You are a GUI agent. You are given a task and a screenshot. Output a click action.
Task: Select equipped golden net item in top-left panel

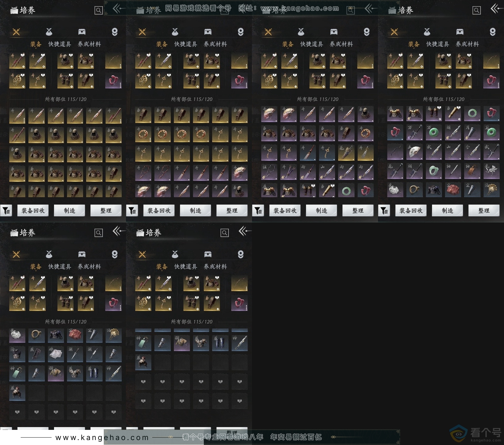tap(17, 80)
